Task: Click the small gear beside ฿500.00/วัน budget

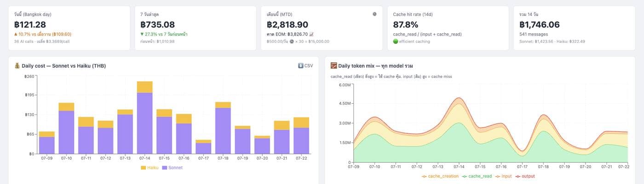Action: (x=292, y=42)
